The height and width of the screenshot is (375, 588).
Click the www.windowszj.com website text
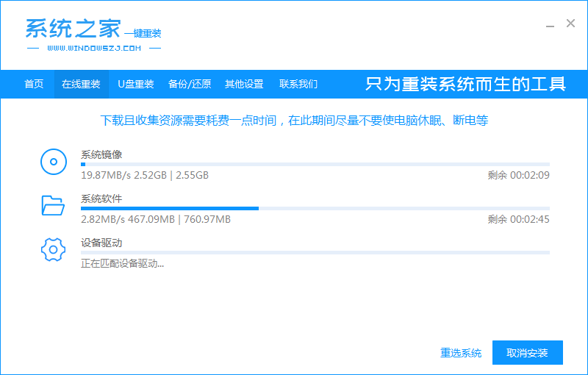(x=93, y=49)
